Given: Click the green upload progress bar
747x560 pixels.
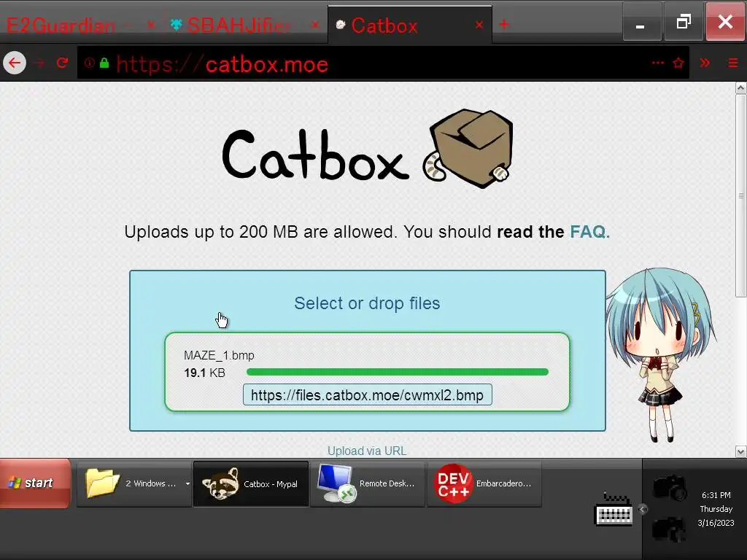Looking at the screenshot, I should pos(398,372).
